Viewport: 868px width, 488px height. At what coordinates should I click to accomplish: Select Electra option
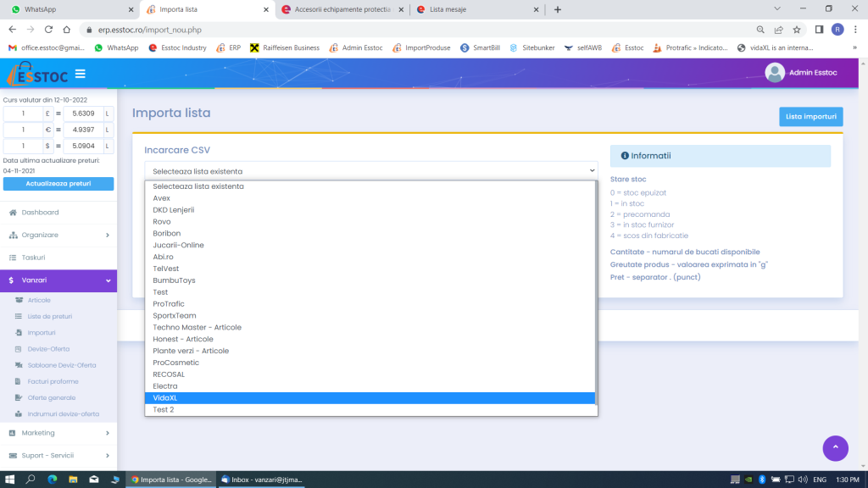click(x=370, y=386)
